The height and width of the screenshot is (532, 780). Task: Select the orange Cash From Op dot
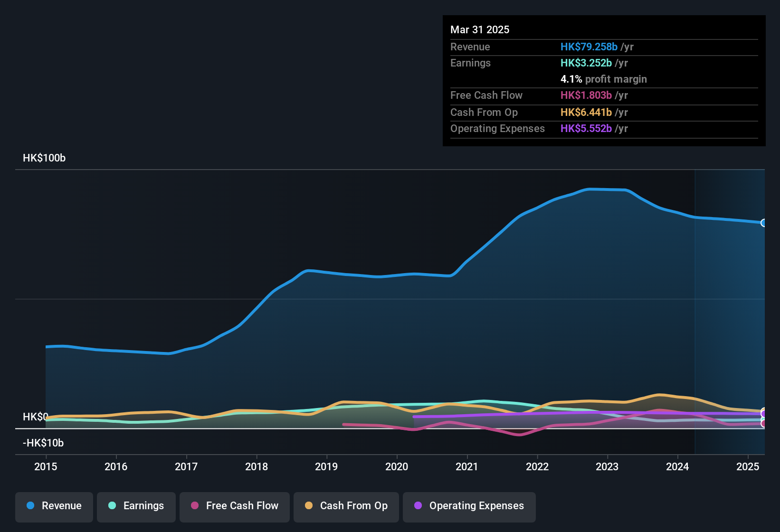point(309,506)
